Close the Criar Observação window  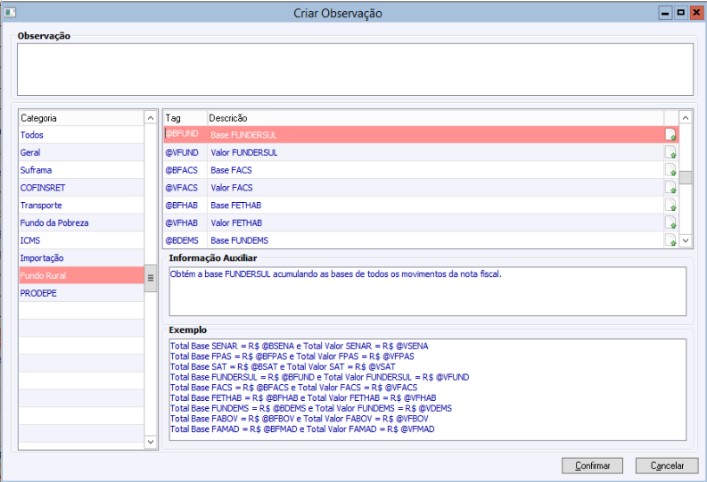pos(697,13)
